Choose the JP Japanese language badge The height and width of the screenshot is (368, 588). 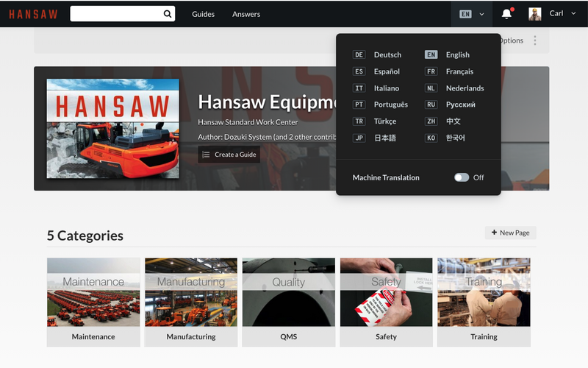point(359,138)
